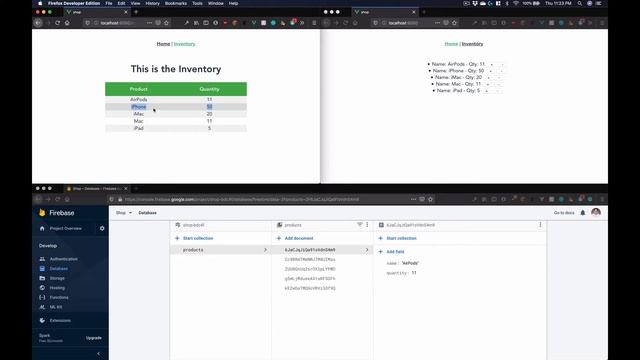Click Add document in products column
Viewport: 640px width, 360px height.
pyautogui.click(x=295, y=238)
